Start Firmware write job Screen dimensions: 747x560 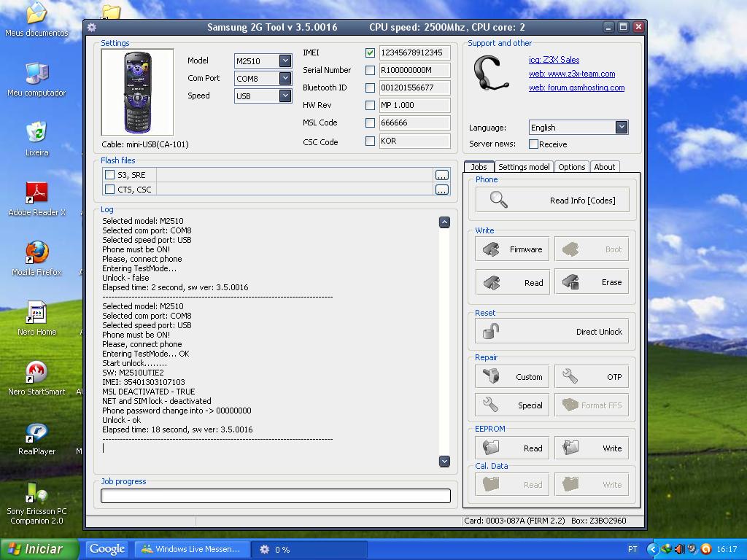(512, 249)
